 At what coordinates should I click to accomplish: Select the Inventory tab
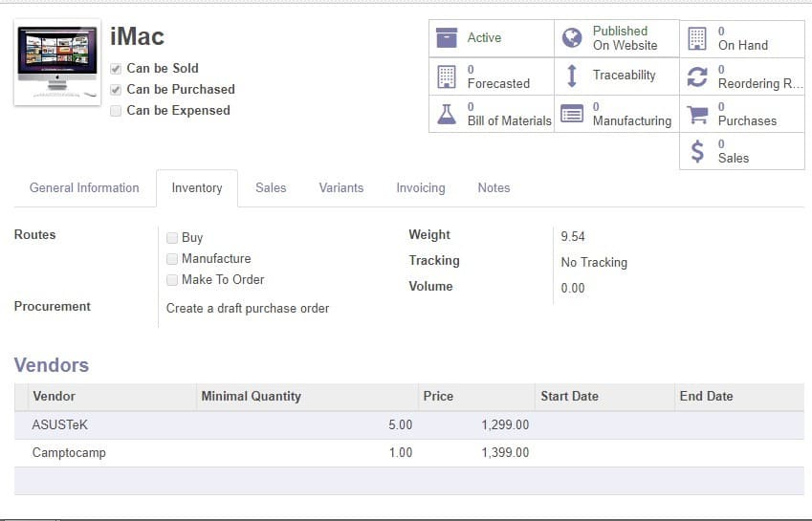point(197,187)
